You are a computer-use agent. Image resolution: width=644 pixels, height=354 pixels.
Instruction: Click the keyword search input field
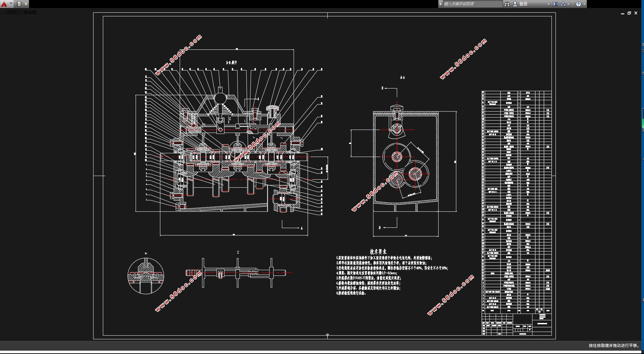tap(472, 4)
